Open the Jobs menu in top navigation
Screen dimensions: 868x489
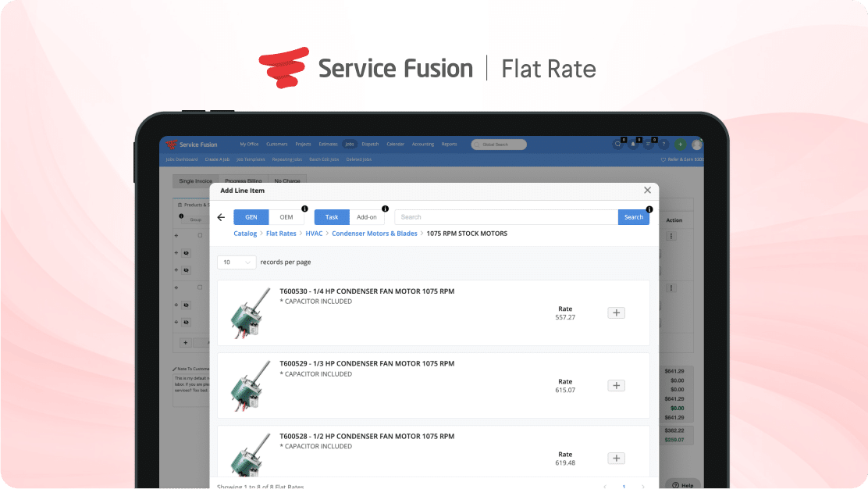pos(350,145)
